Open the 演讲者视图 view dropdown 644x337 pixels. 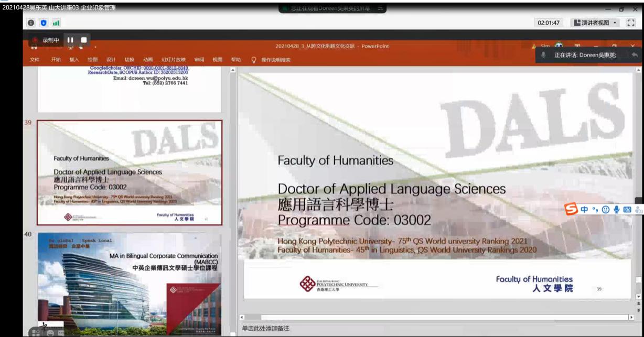pyautogui.click(x=595, y=23)
